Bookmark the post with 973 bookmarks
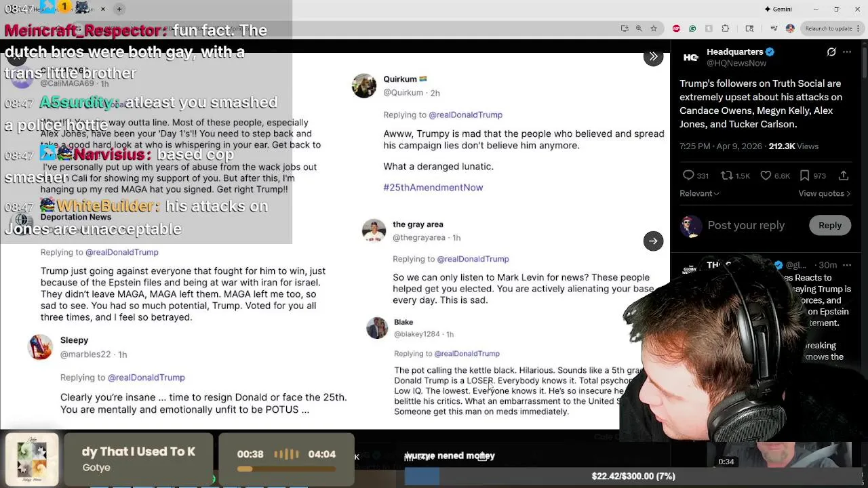Screen dimensions: 868x488 pos(812,176)
